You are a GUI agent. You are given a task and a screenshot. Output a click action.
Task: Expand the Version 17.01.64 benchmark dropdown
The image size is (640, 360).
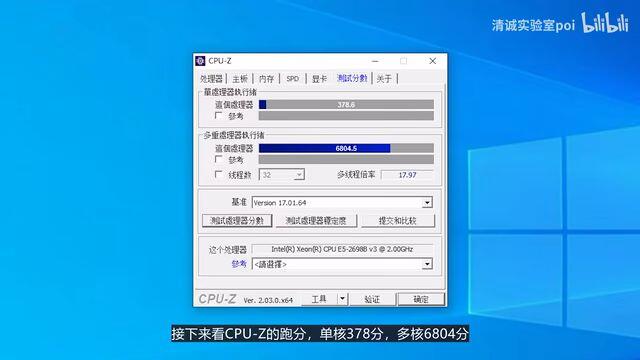342,202
